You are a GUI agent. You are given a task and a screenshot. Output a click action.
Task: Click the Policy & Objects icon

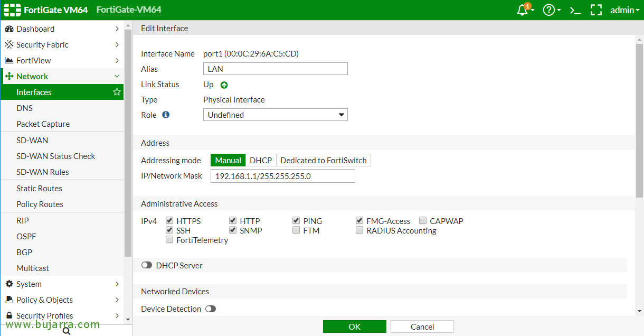9,300
